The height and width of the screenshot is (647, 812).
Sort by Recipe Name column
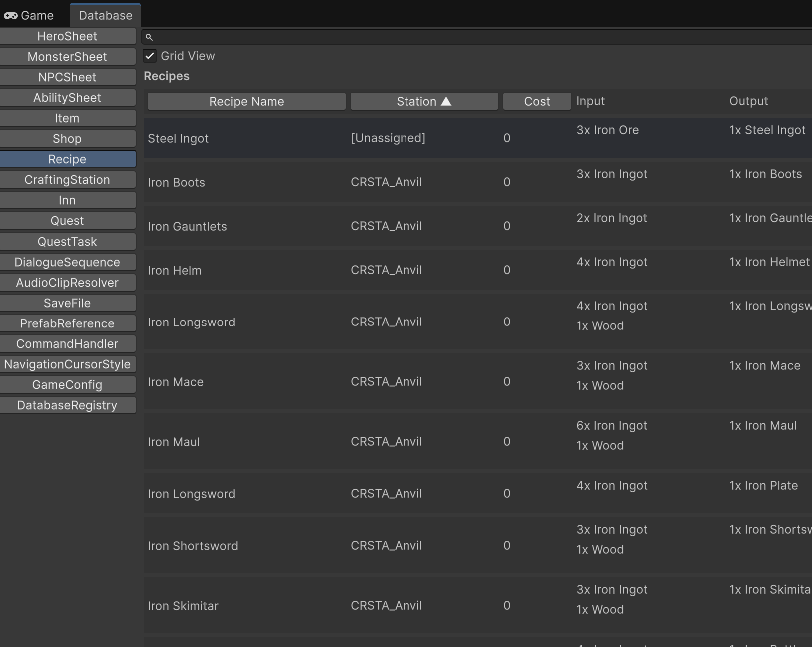(x=246, y=101)
